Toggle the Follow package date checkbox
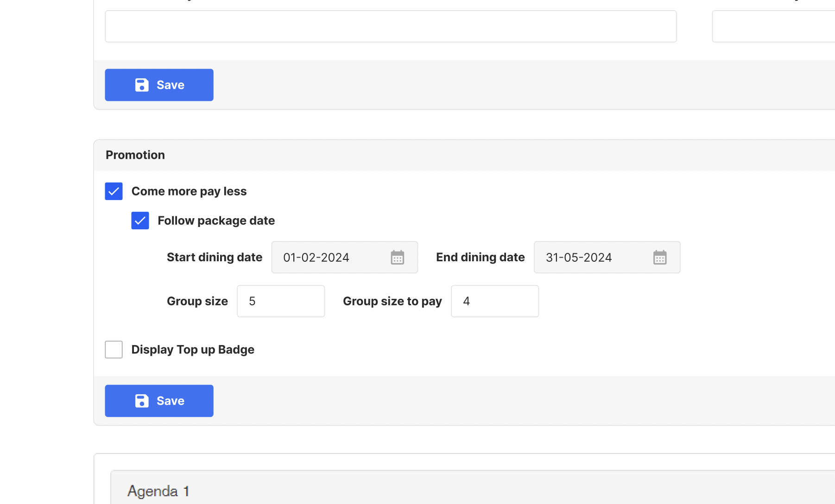Image resolution: width=835 pixels, height=504 pixels. tap(140, 220)
